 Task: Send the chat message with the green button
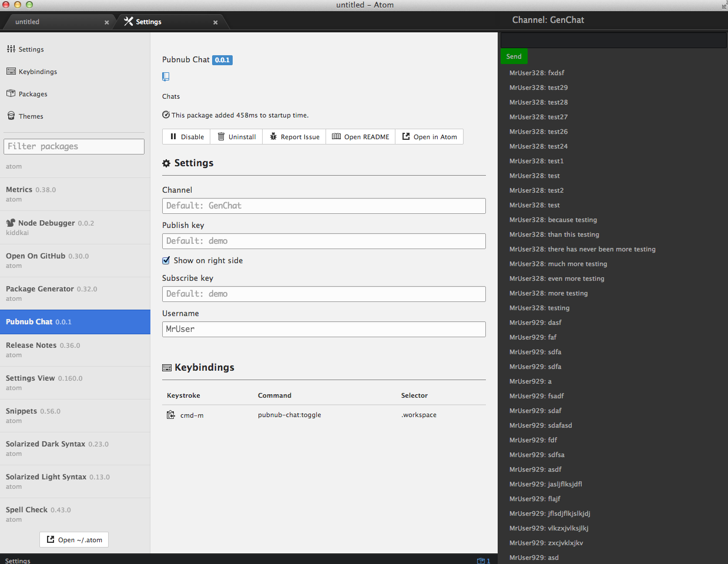514,56
